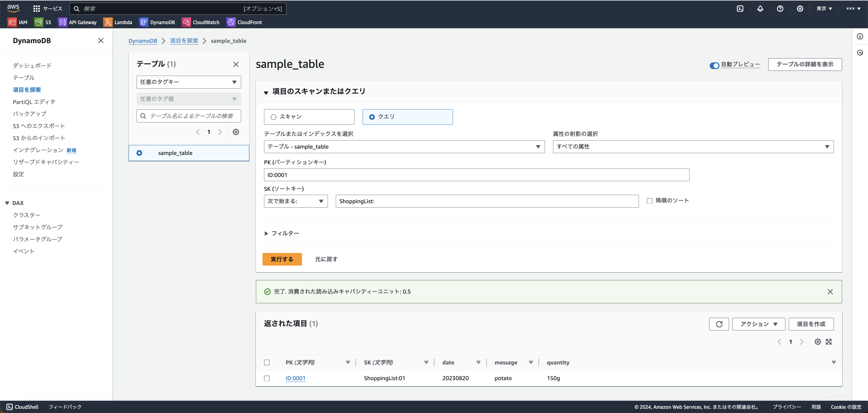Image resolution: width=868 pixels, height=413 pixels.
Task: Open the Exports to S3 sidebar item
Action: (x=39, y=126)
